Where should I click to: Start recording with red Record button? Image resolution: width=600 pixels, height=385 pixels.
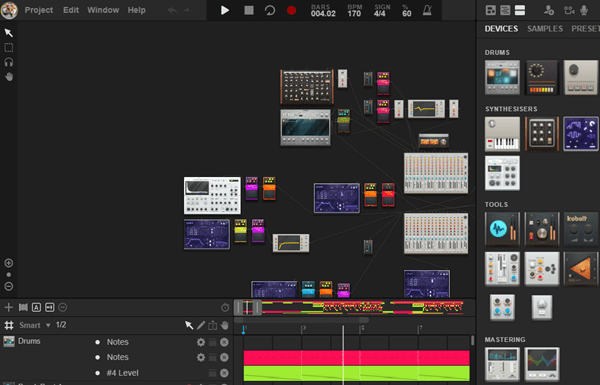tap(292, 10)
